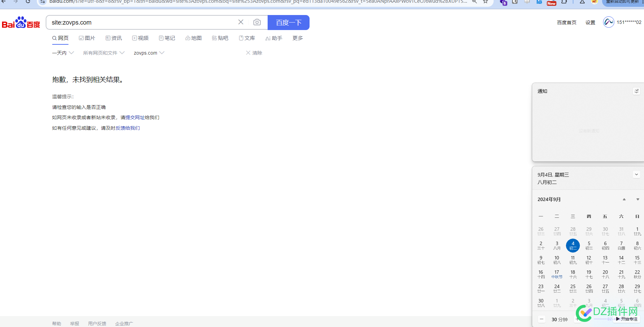Open the AI 助手 tab

pos(274,38)
